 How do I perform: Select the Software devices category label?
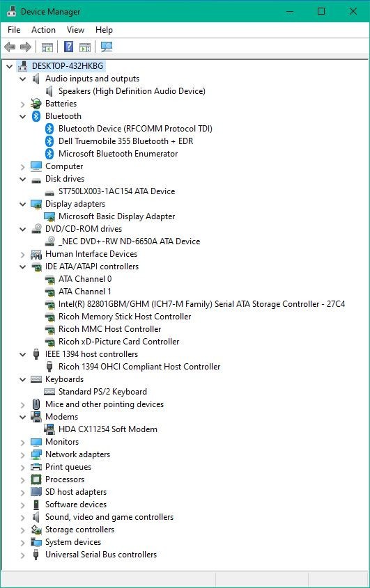click(76, 504)
